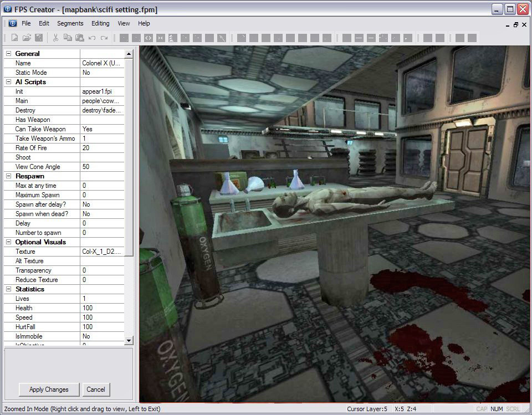Click the 'Maximum Spawn' property label
532x415 pixels.
coord(37,195)
